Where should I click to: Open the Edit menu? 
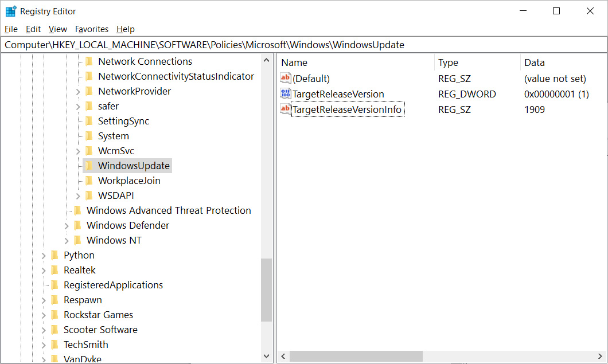coord(33,29)
